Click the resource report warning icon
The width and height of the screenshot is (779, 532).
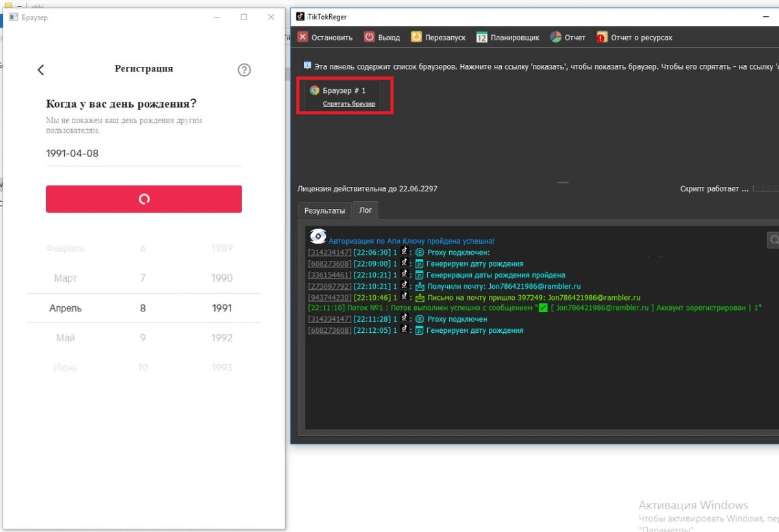coord(602,37)
